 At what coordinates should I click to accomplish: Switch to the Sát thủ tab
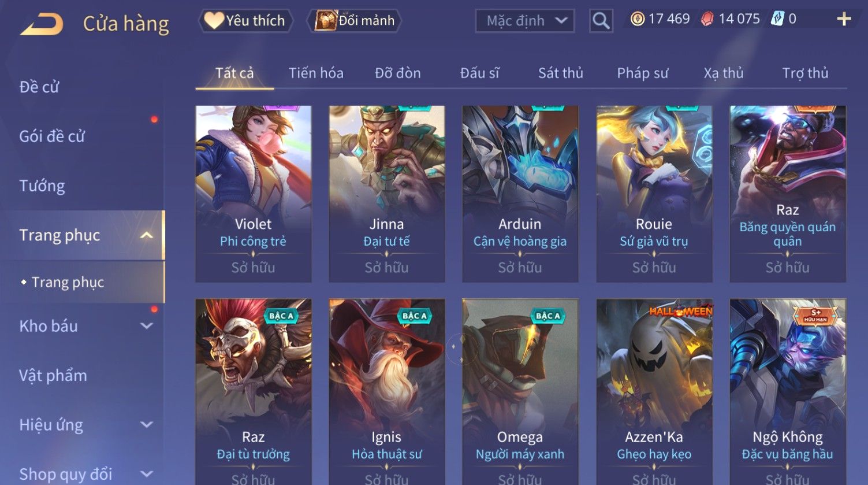[560, 73]
